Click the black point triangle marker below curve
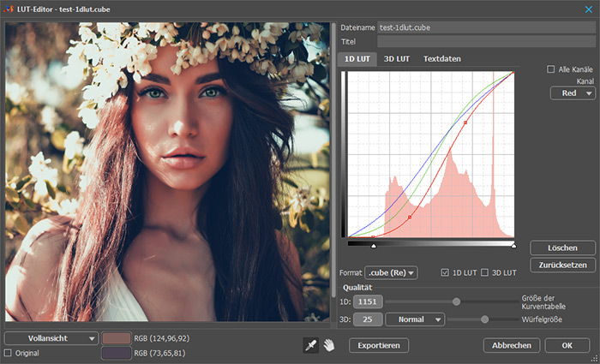This screenshot has height=364, width=600. coord(374,246)
